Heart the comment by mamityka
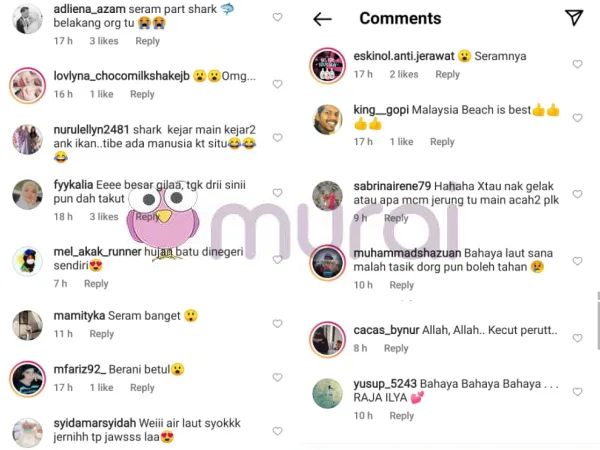The width and height of the screenshot is (600, 450). [x=277, y=324]
